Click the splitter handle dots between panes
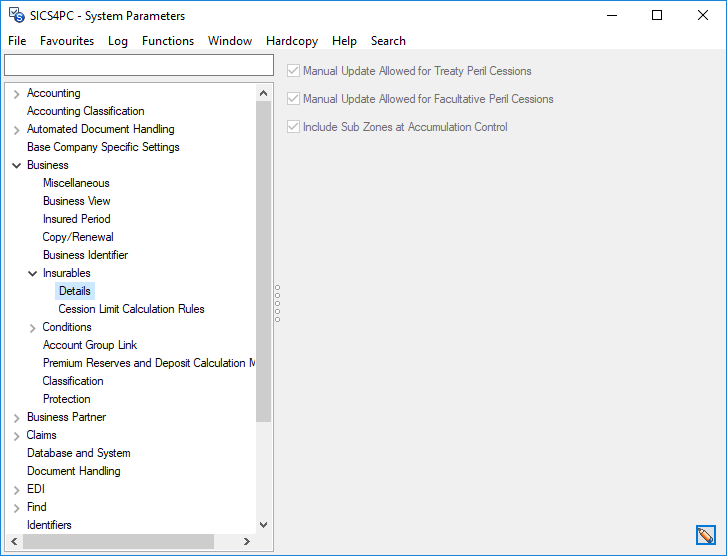The width and height of the screenshot is (727, 556). [x=277, y=304]
